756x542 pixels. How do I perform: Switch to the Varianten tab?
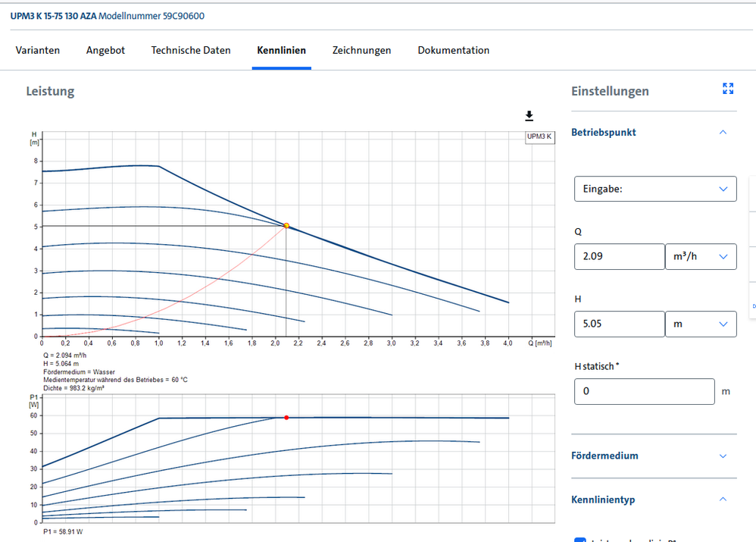38,50
